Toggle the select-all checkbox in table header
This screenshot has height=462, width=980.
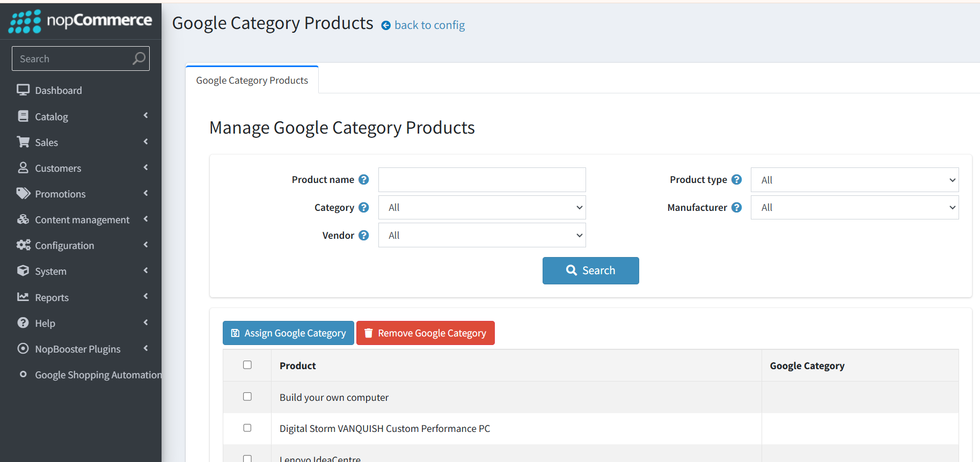[x=247, y=365]
